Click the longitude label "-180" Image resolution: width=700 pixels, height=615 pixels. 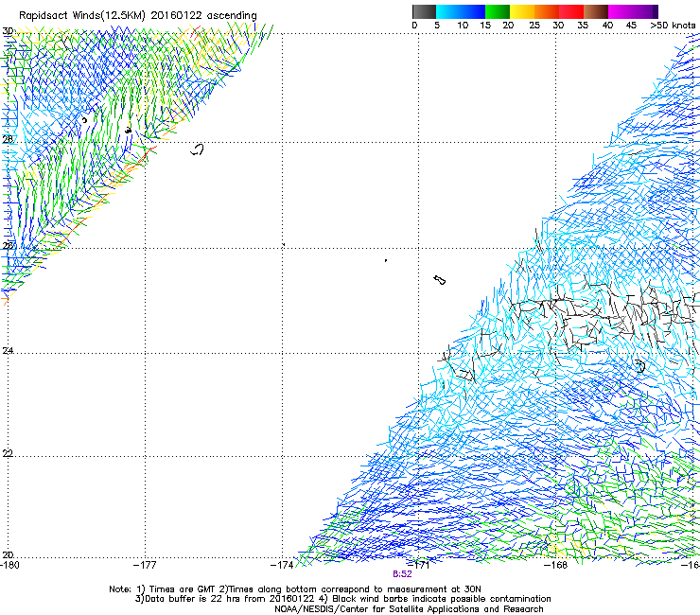click(x=9, y=565)
